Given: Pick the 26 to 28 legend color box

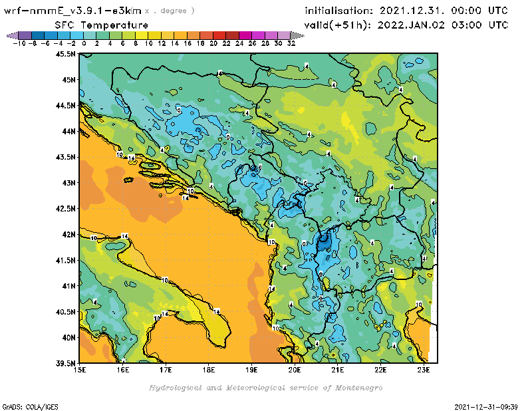Looking at the screenshot, I should click(x=258, y=35).
